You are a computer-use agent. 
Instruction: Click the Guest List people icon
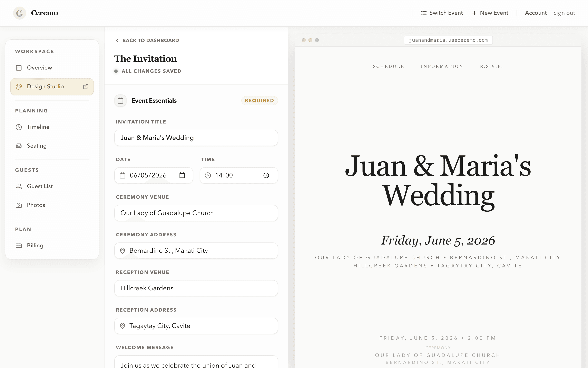pyautogui.click(x=19, y=186)
